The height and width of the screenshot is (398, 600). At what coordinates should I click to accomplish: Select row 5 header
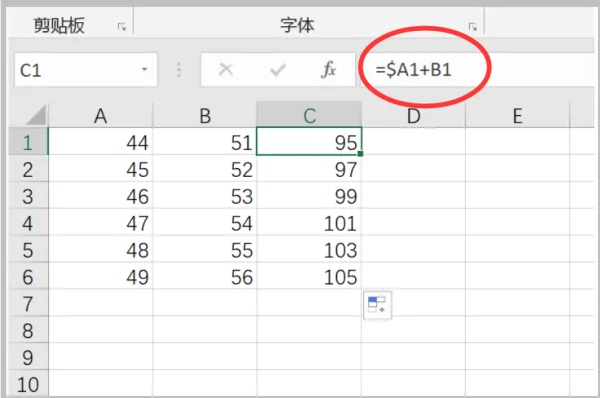point(28,249)
